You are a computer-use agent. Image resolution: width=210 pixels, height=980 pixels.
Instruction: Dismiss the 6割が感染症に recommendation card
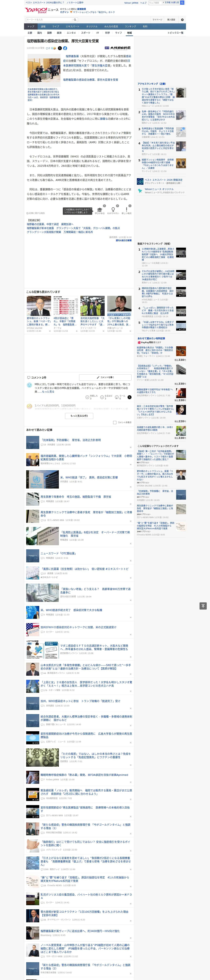point(77,331)
